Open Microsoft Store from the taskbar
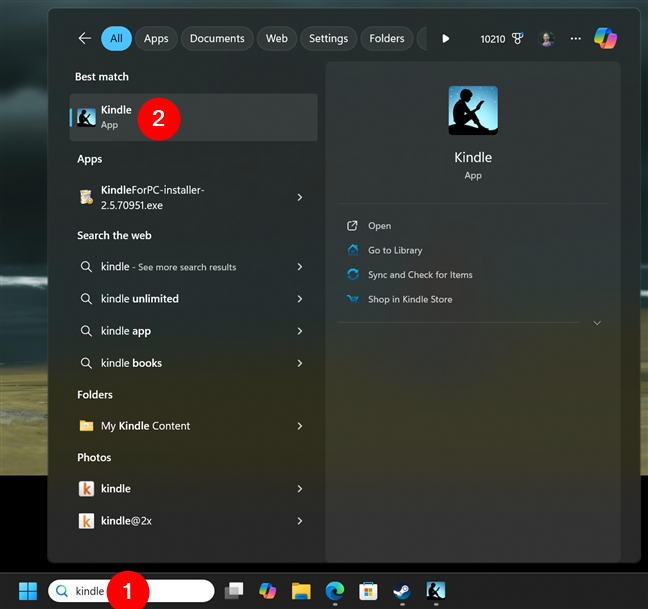 coord(368,591)
